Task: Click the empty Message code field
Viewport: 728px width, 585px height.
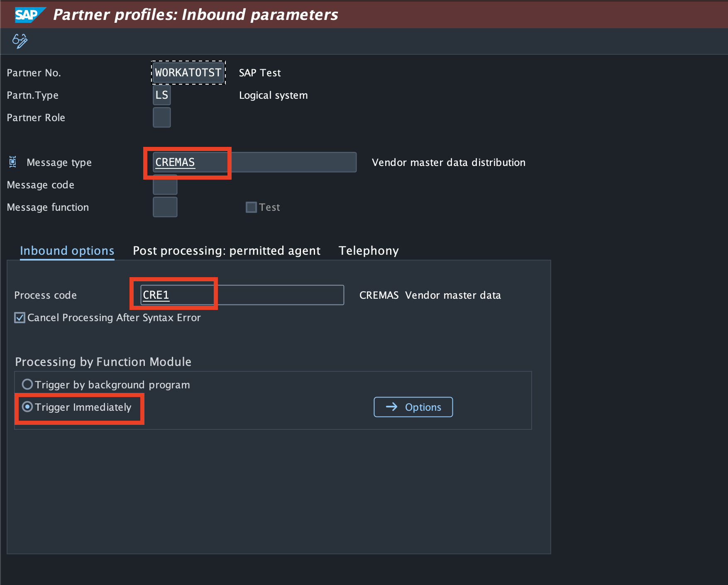Action: click(165, 185)
